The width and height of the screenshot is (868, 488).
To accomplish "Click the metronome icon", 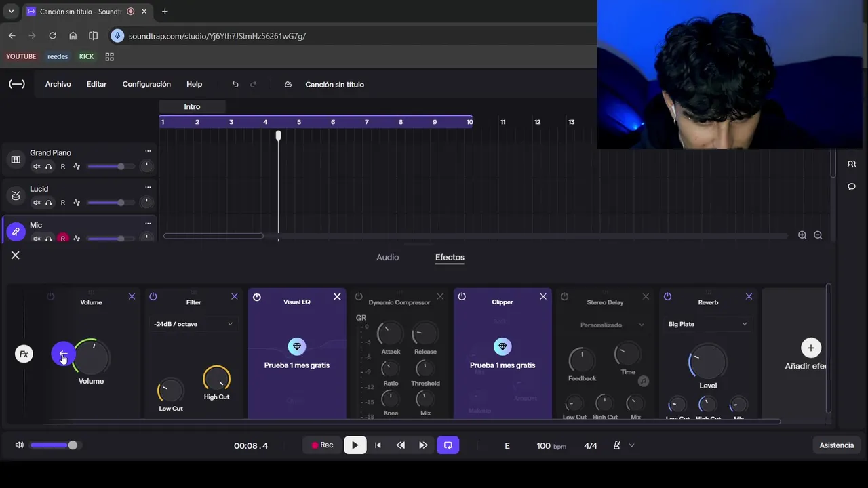I will click(x=616, y=445).
